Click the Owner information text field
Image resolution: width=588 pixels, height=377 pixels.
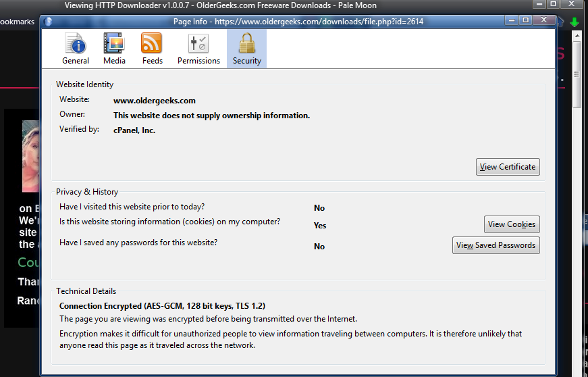pyautogui.click(x=211, y=116)
